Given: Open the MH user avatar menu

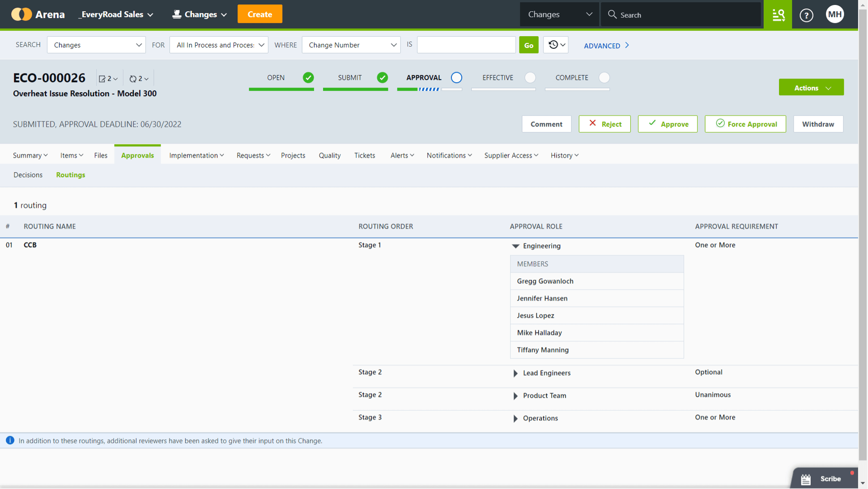Looking at the screenshot, I should (835, 14).
